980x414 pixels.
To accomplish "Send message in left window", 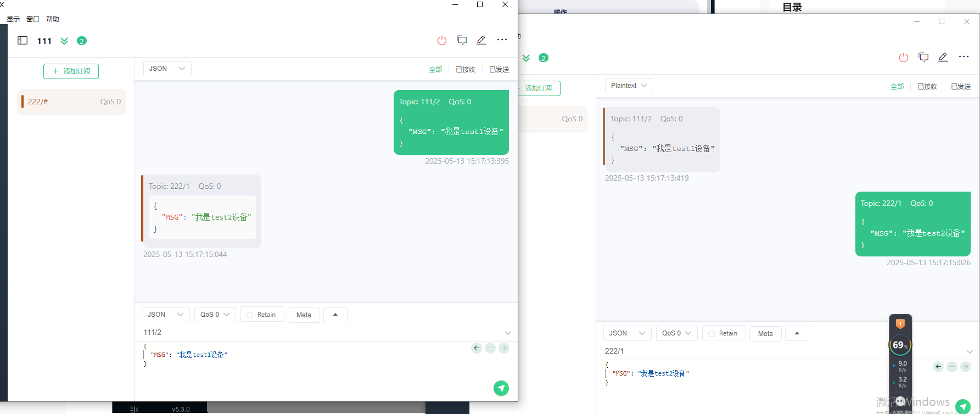I will 501,388.
